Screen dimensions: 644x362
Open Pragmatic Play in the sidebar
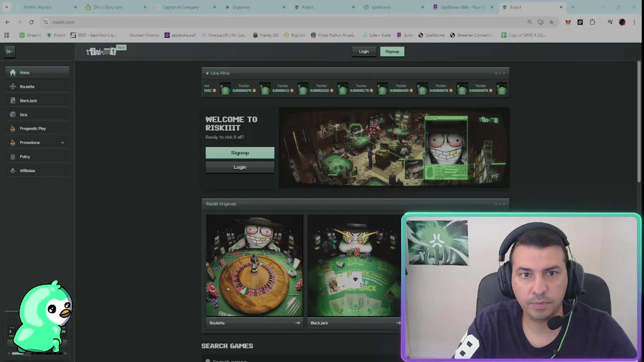[37, 129]
